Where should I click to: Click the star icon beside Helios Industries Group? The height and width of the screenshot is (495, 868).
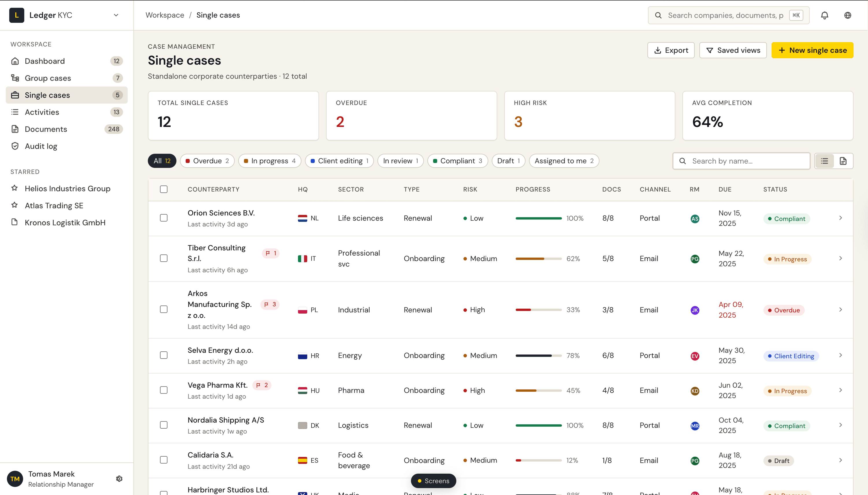(15, 188)
